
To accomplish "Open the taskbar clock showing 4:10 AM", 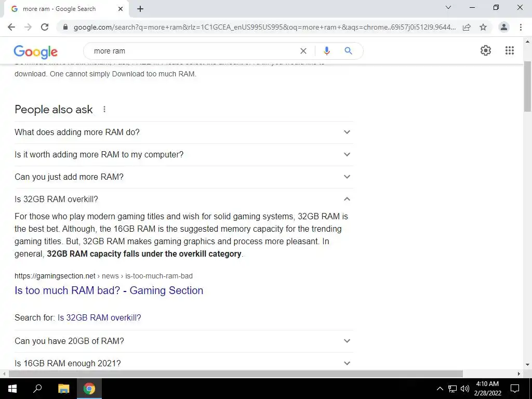I will point(487,389).
